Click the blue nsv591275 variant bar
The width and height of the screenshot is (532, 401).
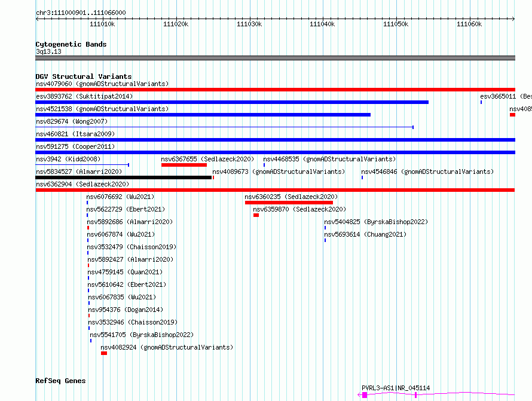tap(275, 152)
